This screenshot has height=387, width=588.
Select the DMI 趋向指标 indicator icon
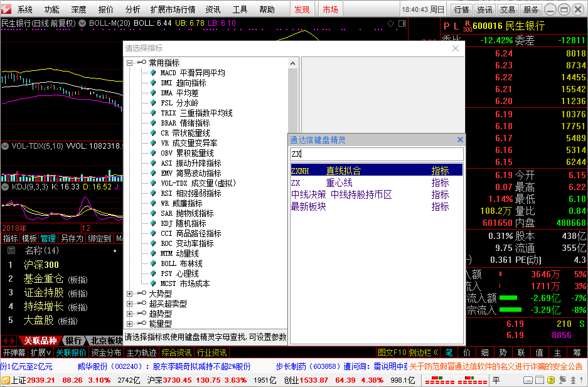pyautogui.click(x=153, y=83)
